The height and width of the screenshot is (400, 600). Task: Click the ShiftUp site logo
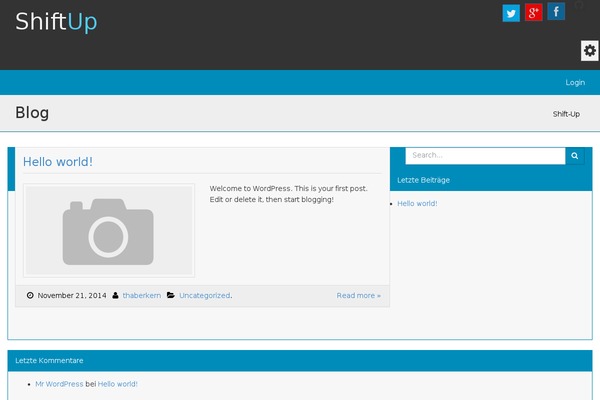click(56, 21)
